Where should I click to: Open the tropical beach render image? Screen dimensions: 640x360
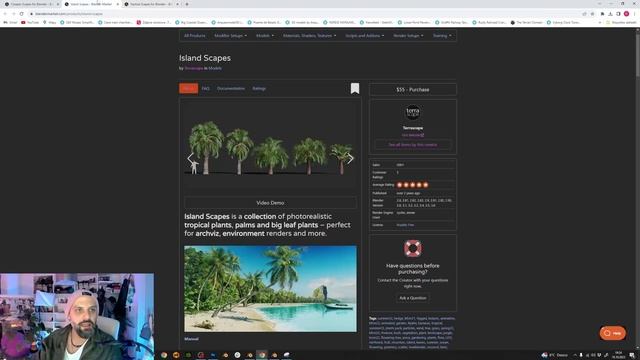270,289
